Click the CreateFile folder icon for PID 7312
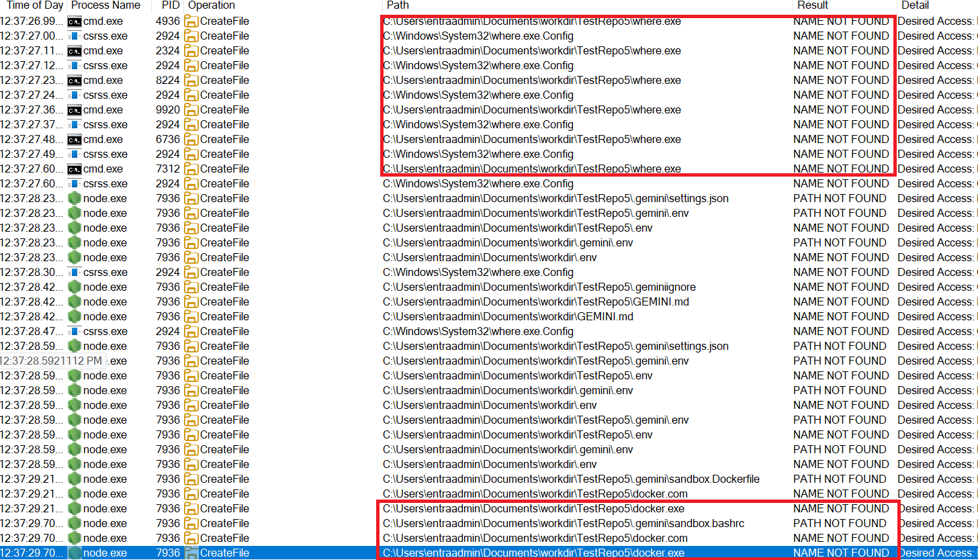Viewport: 978px width, 560px height. (x=191, y=169)
